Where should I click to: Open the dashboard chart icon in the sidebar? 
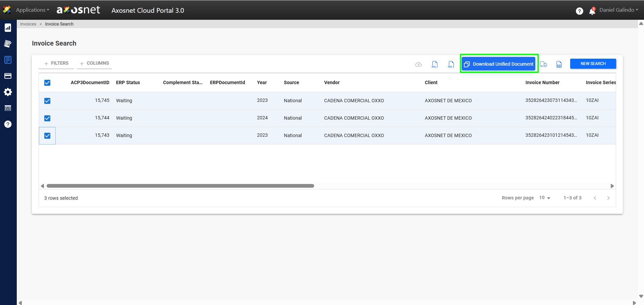[x=8, y=28]
